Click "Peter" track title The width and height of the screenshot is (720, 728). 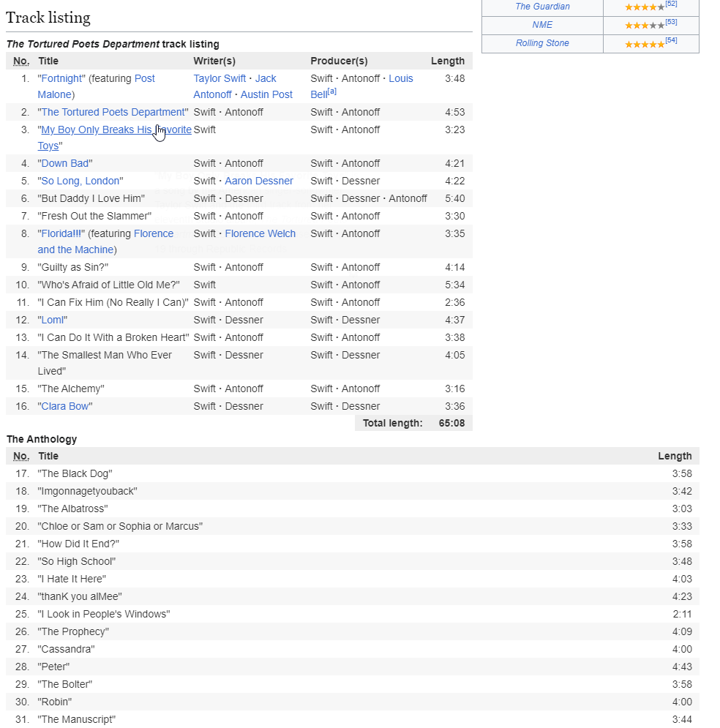[54, 667]
